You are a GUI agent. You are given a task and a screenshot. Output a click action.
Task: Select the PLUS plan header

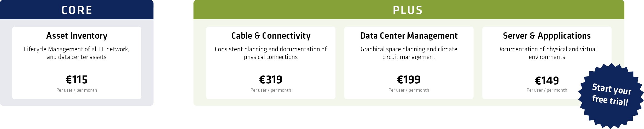(x=408, y=10)
